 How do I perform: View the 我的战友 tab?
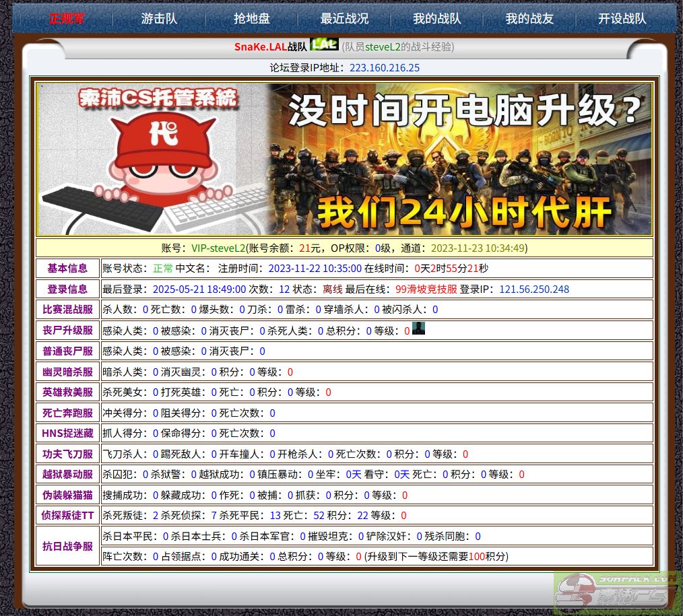529,18
